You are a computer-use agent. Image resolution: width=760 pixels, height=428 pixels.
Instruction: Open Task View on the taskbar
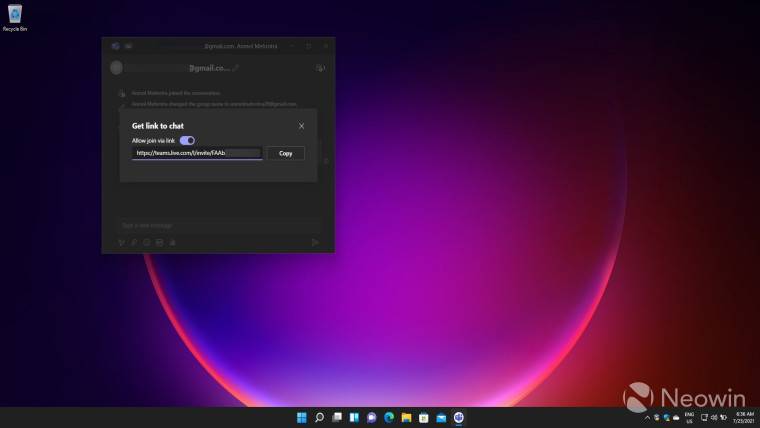(x=337, y=417)
